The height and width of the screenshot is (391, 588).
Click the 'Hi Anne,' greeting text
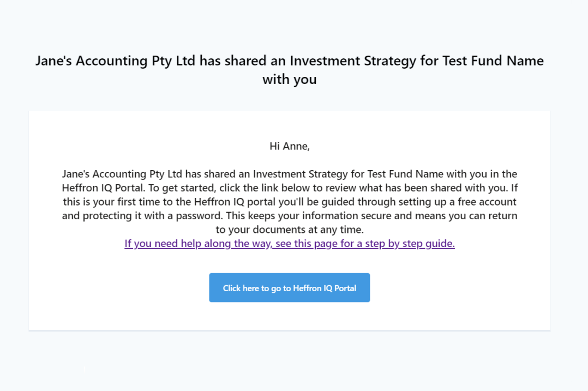(x=290, y=146)
